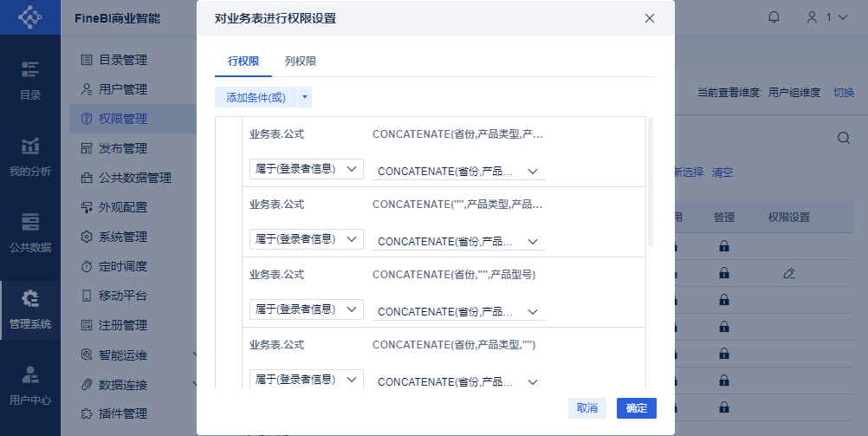
Task: Click the search magnifier icon
Action: click(843, 138)
